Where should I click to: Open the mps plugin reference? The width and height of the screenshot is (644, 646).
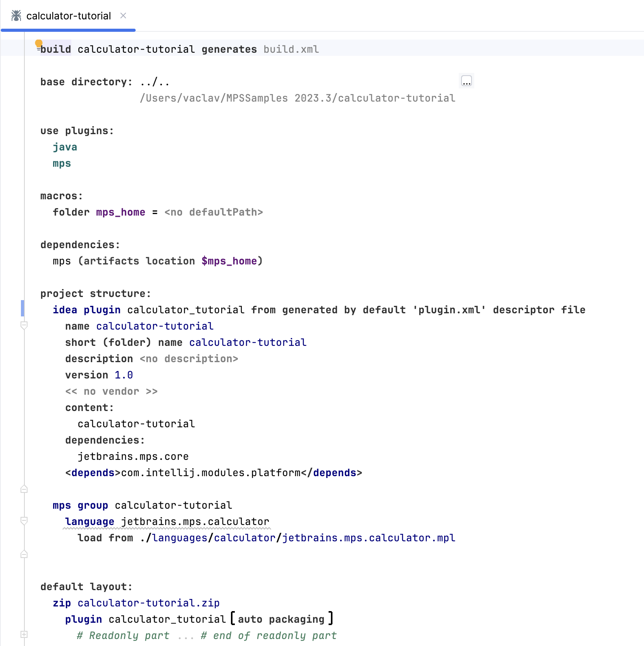(61, 163)
